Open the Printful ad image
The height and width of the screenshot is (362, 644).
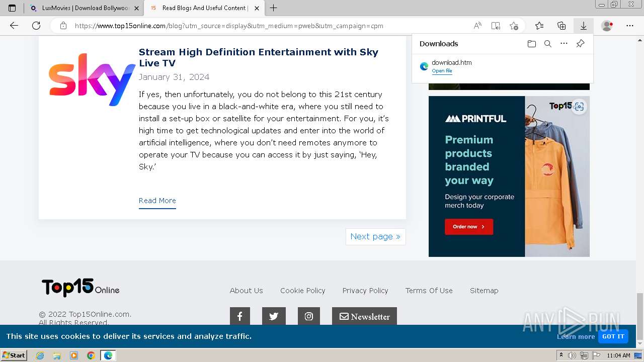(509, 176)
